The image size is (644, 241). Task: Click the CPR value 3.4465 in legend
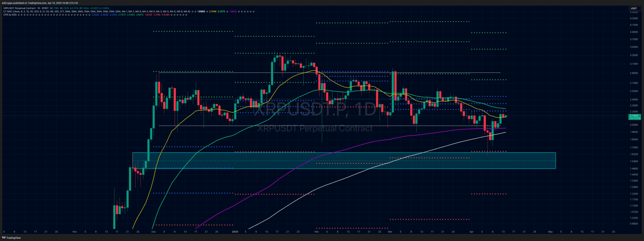(132, 14)
